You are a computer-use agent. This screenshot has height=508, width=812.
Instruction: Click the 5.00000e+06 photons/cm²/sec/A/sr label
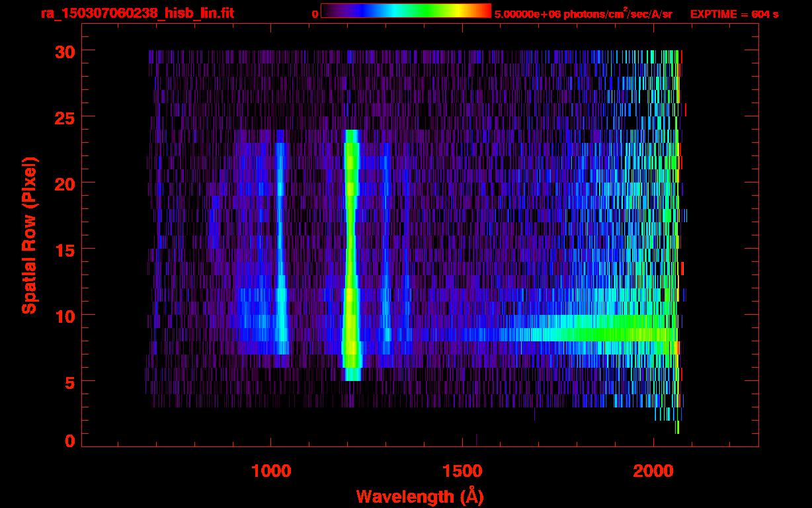point(583,13)
